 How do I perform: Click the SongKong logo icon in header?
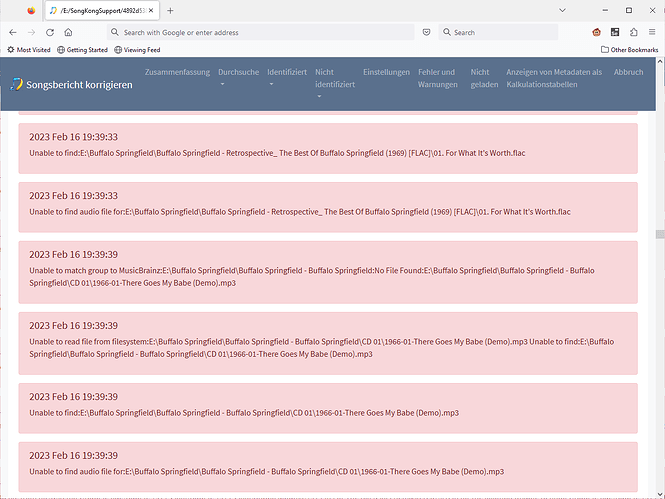tap(16, 84)
